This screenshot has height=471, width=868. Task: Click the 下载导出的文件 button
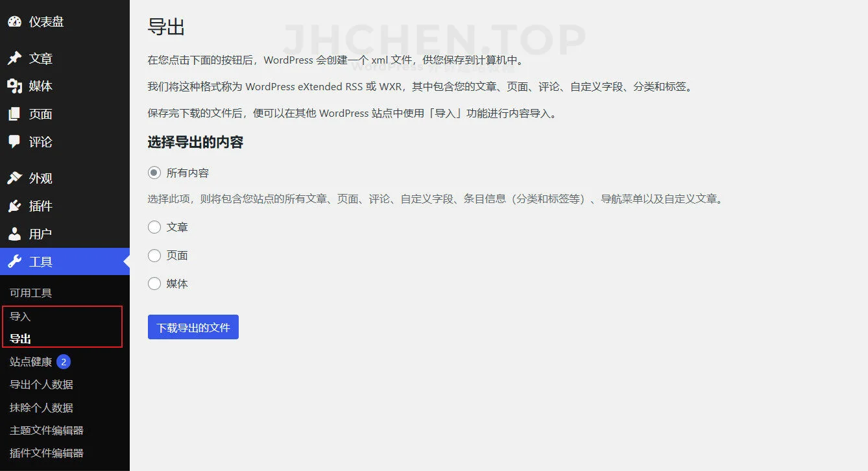coord(193,327)
